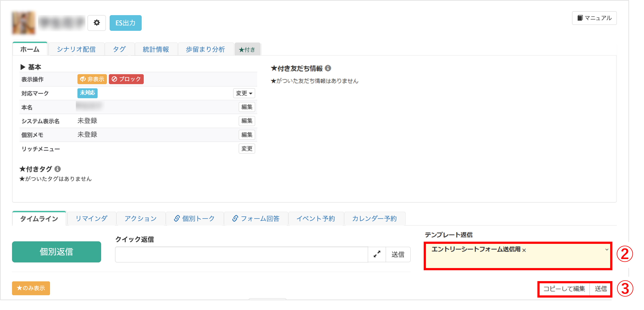The image size is (644, 310).
Task: Switch to the シナリオ配信 tab
Action: (76, 49)
